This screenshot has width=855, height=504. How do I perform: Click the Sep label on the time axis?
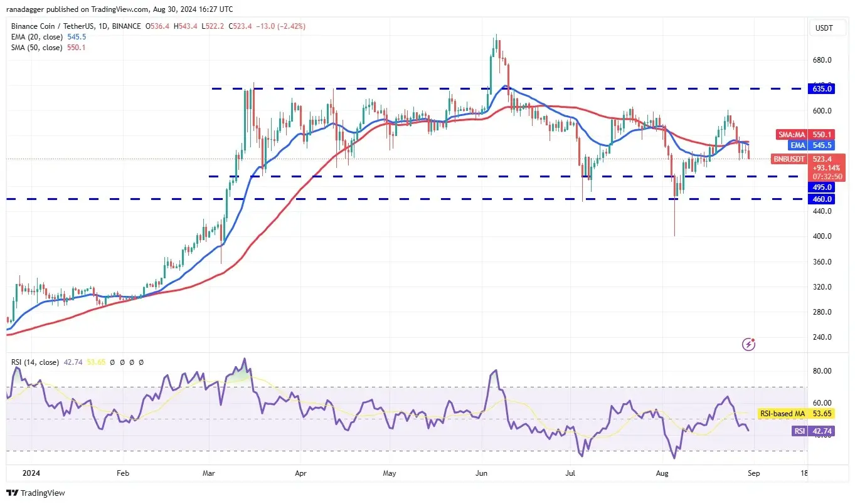click(x=753, y=473)
